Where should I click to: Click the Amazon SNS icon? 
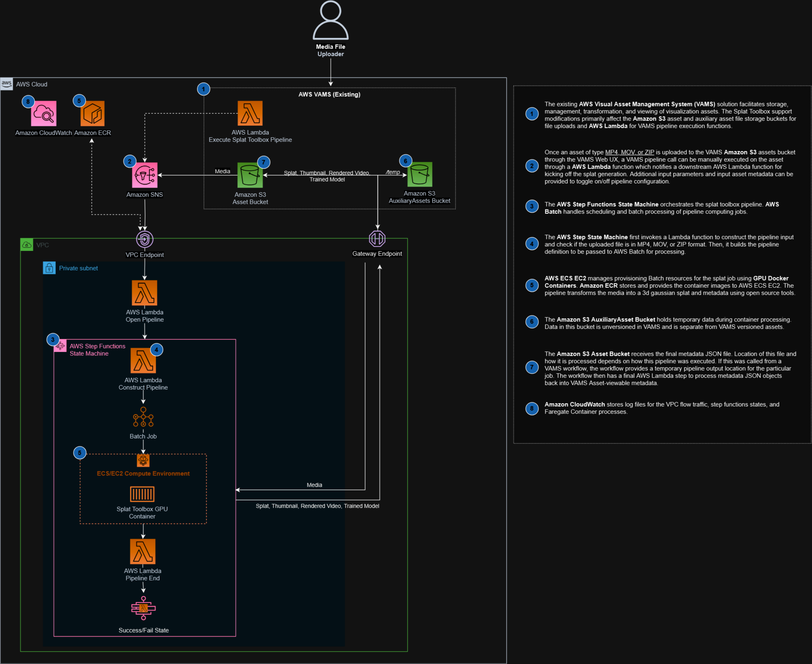(145, 175)
